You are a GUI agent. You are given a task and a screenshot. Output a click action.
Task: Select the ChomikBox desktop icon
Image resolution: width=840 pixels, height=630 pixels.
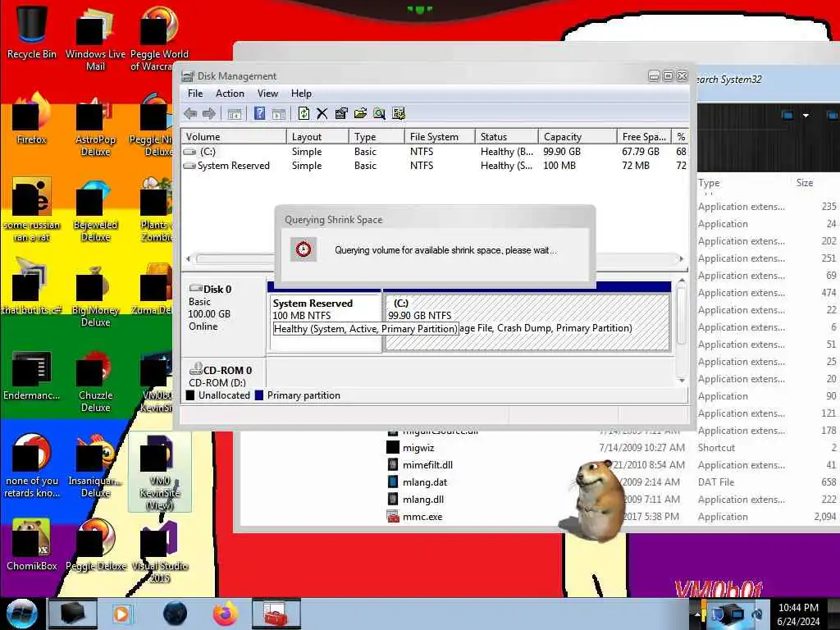click(31, 545)
